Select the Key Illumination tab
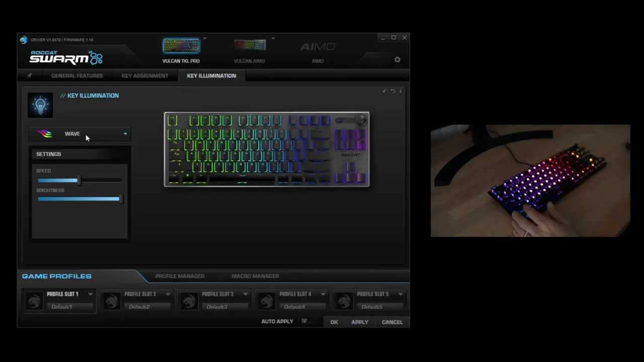This screenshot has width=644, height=362. [x=211, y=76]
